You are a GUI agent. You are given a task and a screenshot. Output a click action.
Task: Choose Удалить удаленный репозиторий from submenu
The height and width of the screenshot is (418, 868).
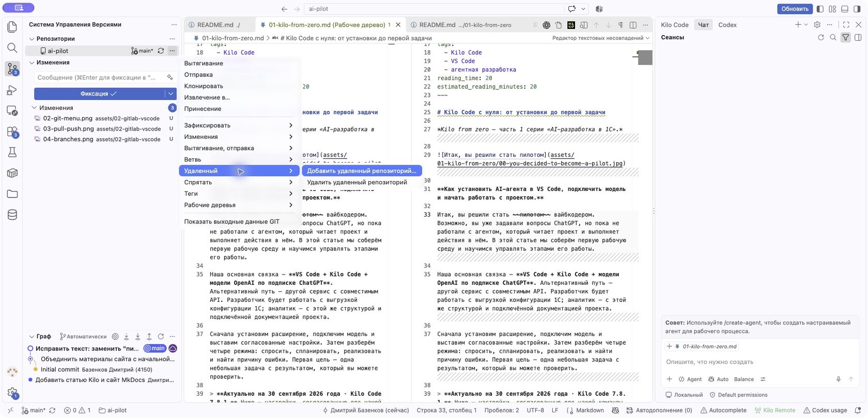tap(362, 182)
